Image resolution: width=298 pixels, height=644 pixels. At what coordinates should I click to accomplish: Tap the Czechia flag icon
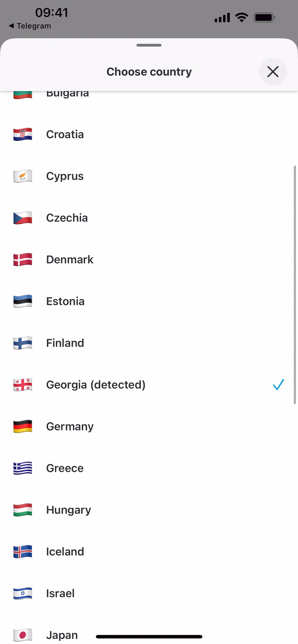pyautogui.click(x=23, y=217)
